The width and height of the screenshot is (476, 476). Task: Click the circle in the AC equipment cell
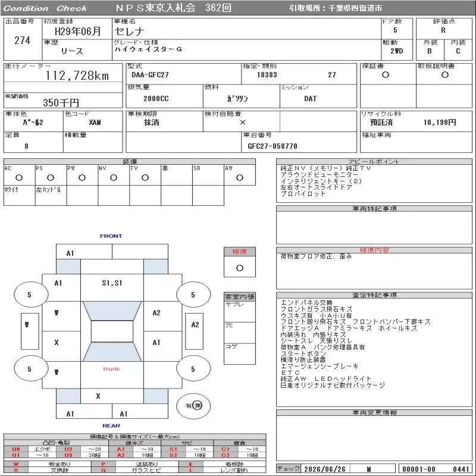click(19, 177)
